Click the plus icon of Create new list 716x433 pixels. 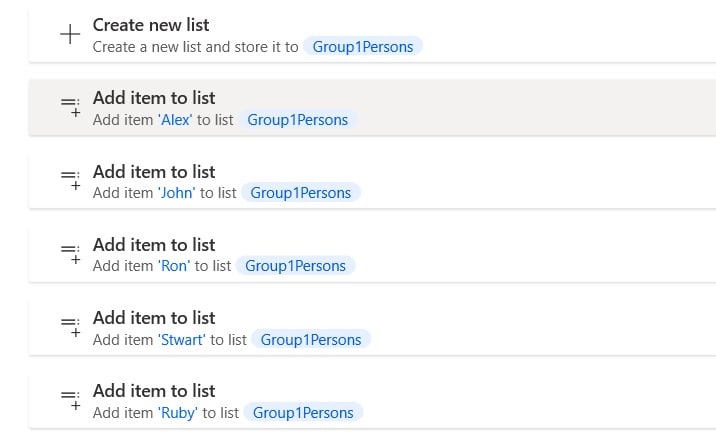point(70,34)
